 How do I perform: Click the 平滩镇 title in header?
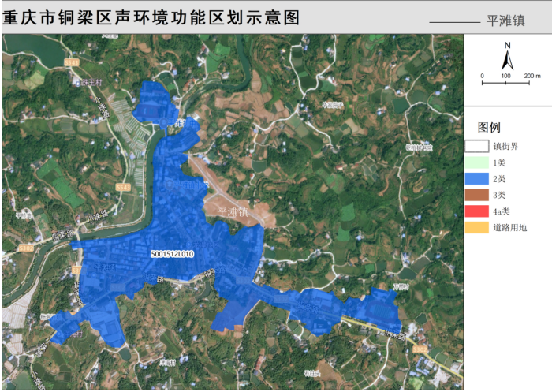click(x=506, y=21)
